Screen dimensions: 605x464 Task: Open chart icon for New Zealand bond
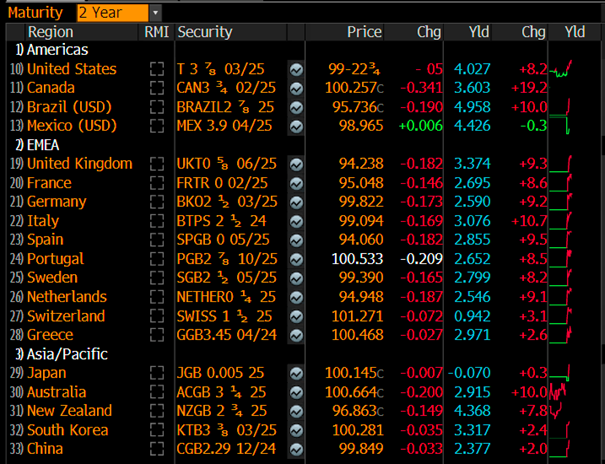click(296, 411)
